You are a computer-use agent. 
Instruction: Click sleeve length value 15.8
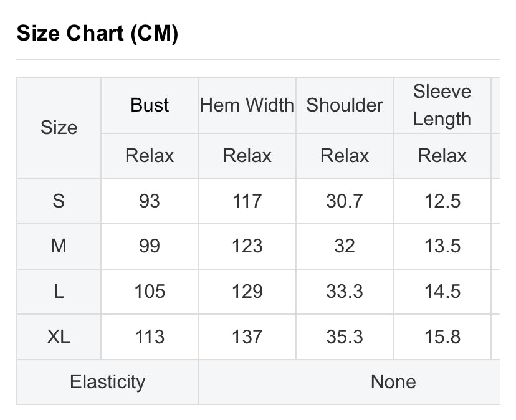442,337
